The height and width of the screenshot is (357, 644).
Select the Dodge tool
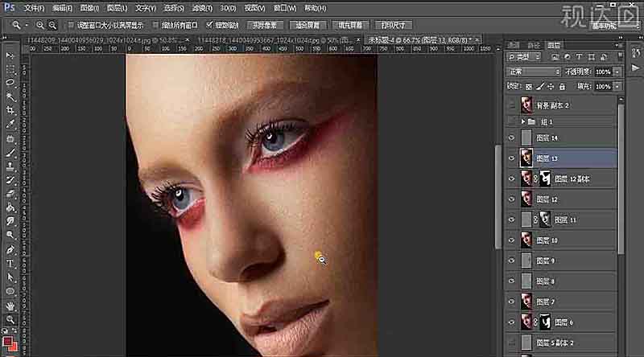click(x=10, y=236)
